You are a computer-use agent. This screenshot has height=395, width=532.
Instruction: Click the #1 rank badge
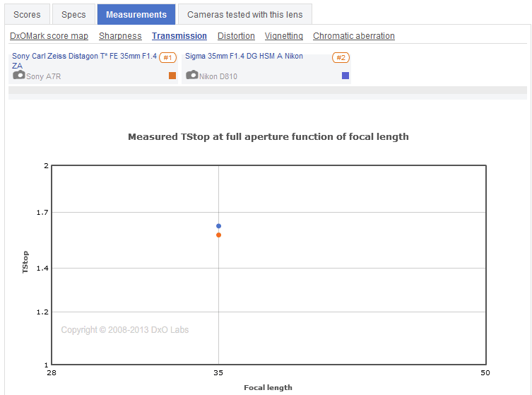pyautogui.click(x=167, y=58)
